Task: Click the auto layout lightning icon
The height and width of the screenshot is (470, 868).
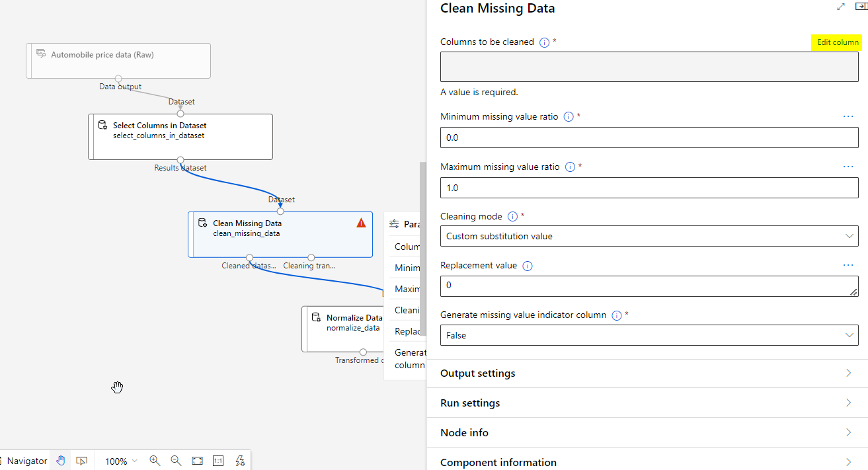Action: [x=240, y=461]
